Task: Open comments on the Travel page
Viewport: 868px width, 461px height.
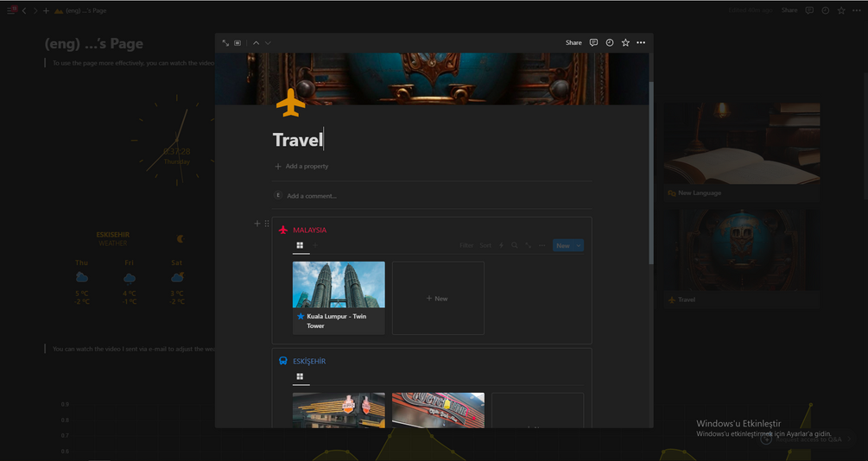Action: pos(593,42)
